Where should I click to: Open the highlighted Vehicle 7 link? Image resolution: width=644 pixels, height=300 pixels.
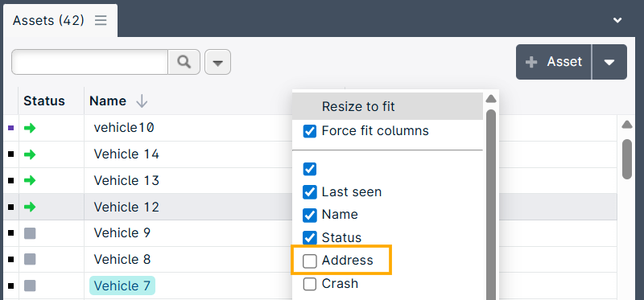pyautogui.click(x=122, y=286)
